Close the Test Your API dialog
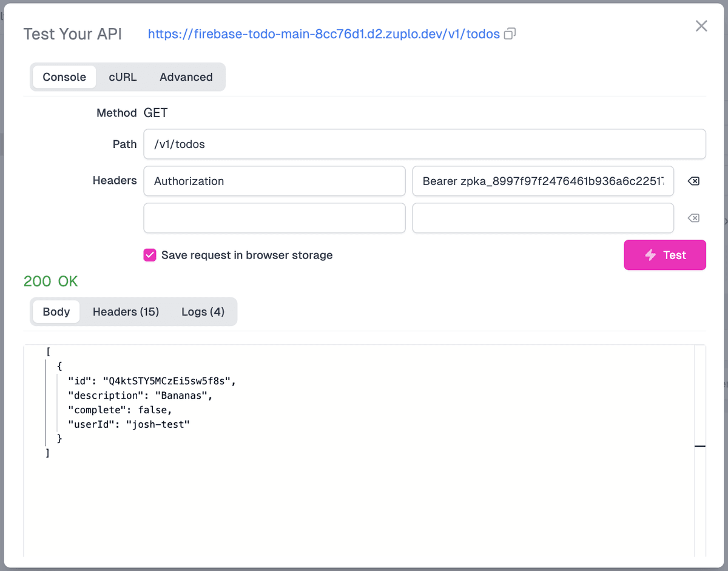Screen dimensions: 728x571 pyautogui.click(x=701, y=25)
